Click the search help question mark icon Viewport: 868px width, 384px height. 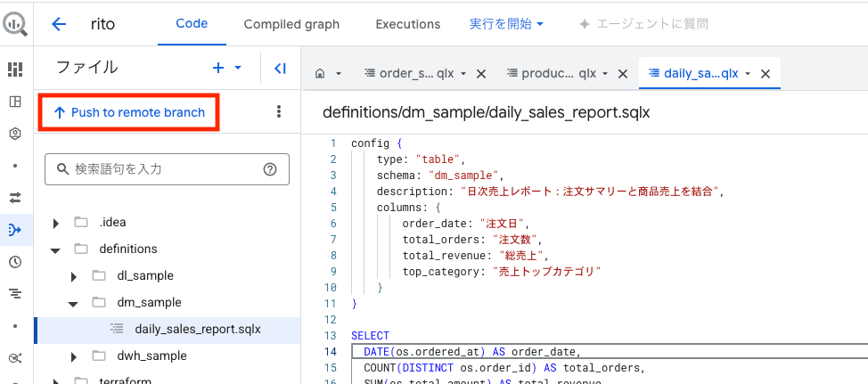click(x=270, y=168)
